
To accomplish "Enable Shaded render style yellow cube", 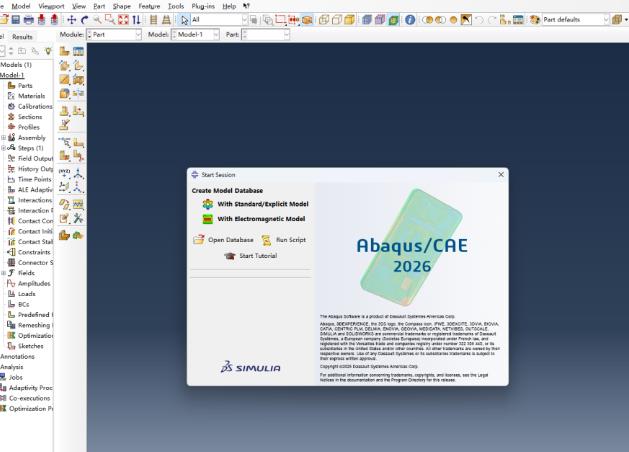I will coord(350,19).
